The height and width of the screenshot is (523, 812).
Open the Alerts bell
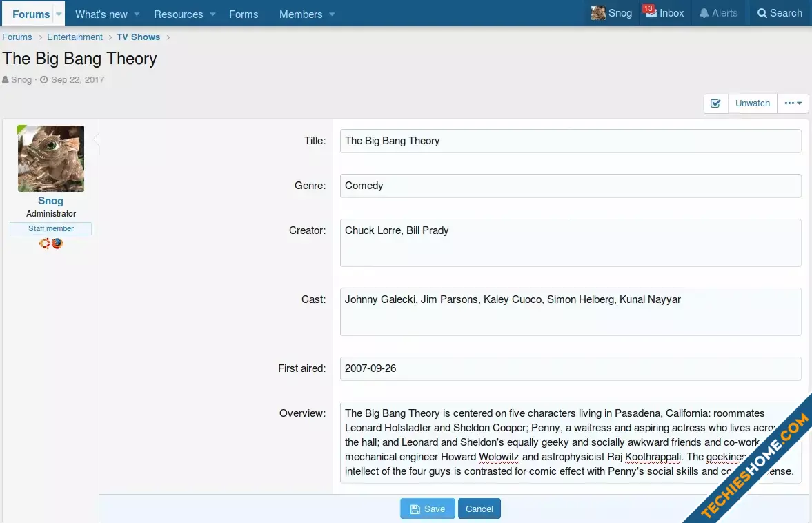718,13
